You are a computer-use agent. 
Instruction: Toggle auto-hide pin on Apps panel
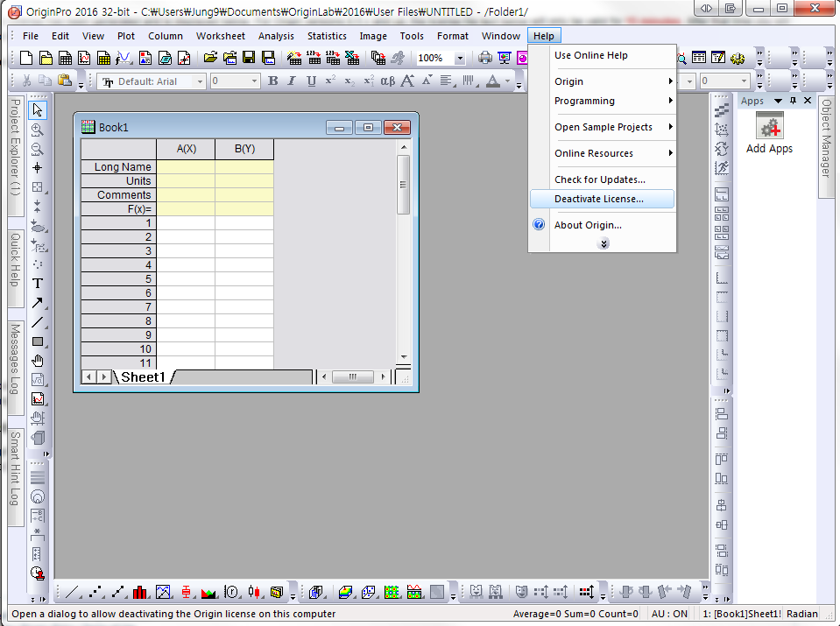tap(794, 101)
